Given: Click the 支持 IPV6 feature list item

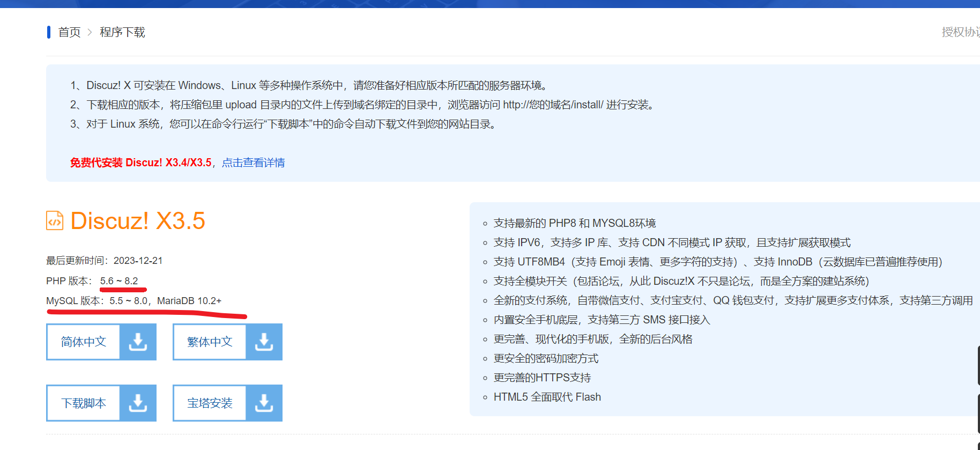Looking at the screenshot, I should pyautogui.click(x=672, y=242).
